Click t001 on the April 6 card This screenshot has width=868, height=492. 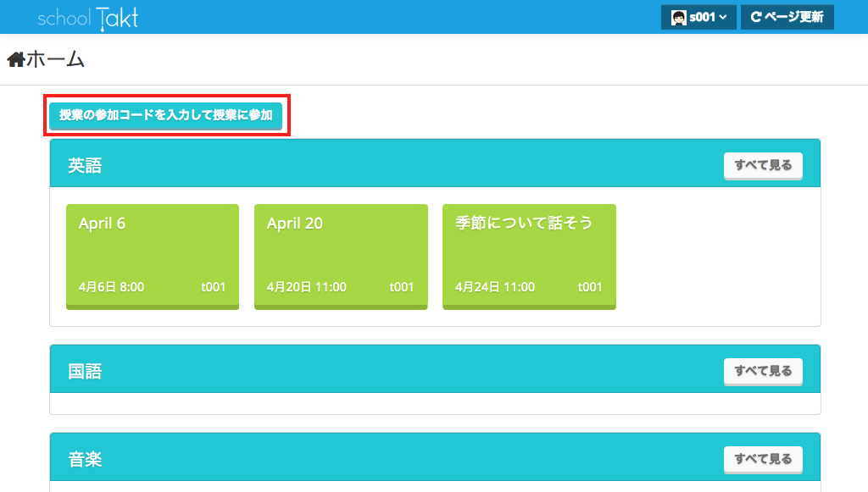[x=213, y=287]
